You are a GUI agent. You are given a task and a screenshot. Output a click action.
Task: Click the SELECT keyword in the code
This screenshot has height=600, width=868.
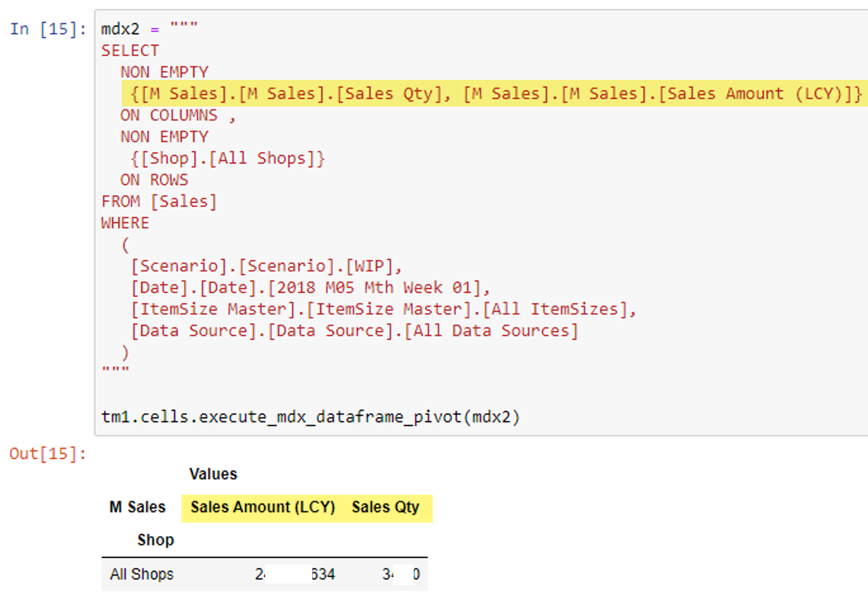pyautogui.click(x=130, y=51)
